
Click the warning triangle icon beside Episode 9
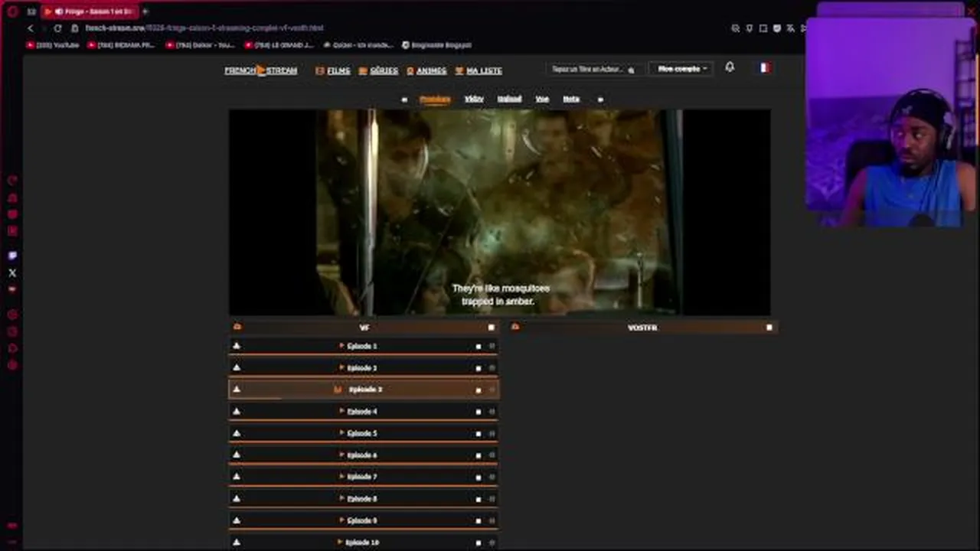point(237,520)
